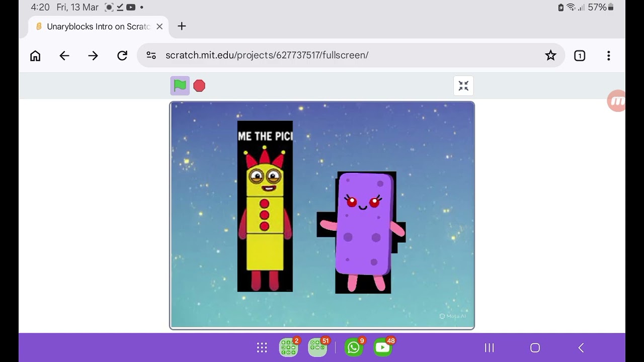The width and height of the screenshot is (644, 362).
Task: Open the app drawer grid icon
Action: point(262,347)
